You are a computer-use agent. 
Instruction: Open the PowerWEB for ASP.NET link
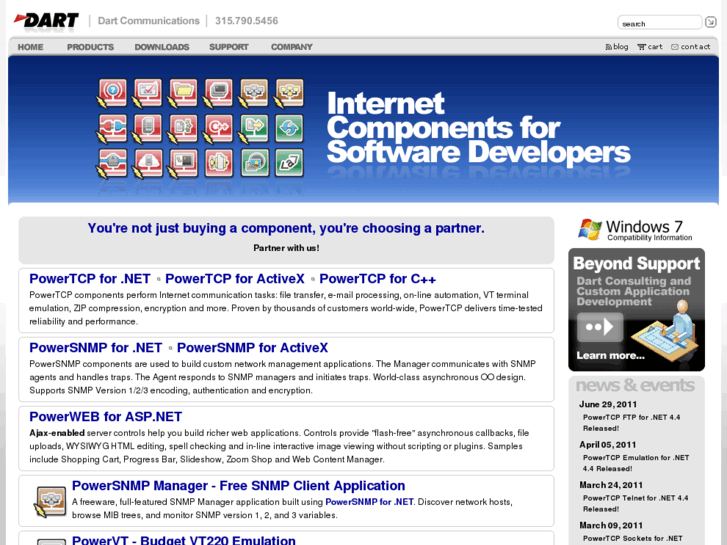106,417
